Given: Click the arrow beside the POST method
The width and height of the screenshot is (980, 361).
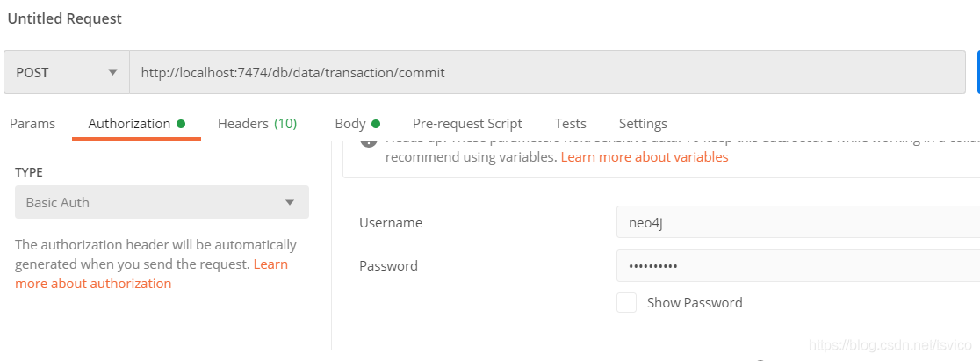Looking at the screenshot, I should pyautogui.click(x=112, y=72).
